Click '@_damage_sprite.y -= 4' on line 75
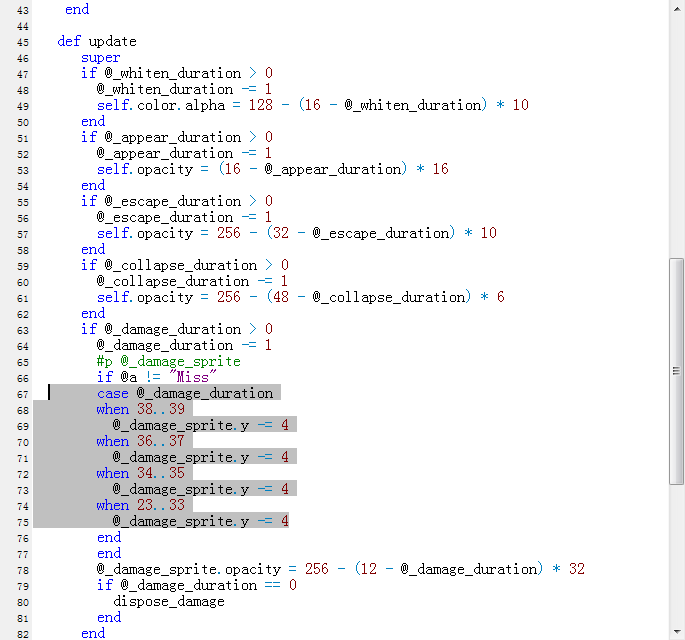 click(x=201, y=522)
